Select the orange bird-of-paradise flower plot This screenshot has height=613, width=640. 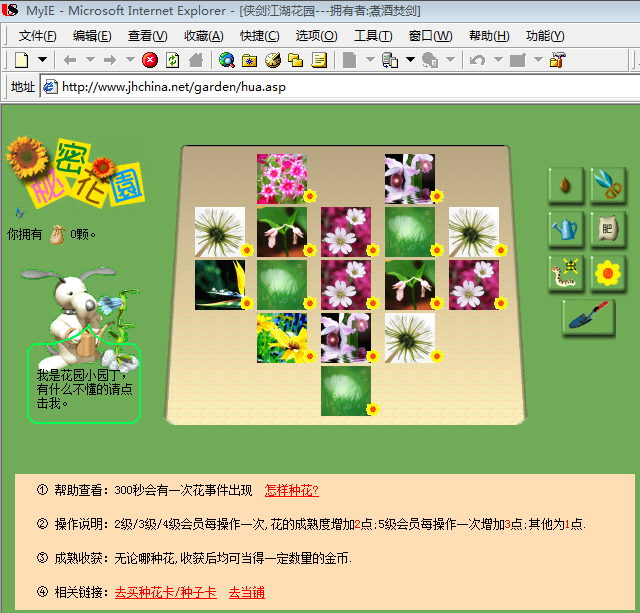pos(220,285)
